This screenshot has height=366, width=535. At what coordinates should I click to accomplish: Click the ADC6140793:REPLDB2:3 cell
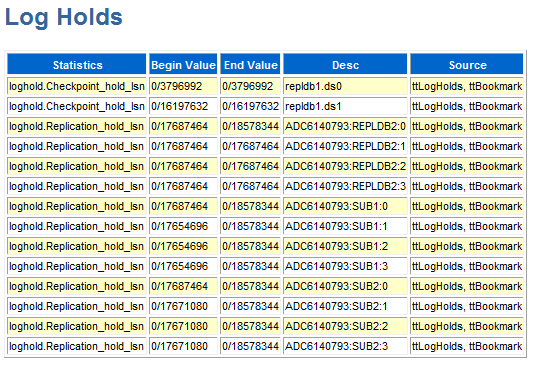pos(345,186)
